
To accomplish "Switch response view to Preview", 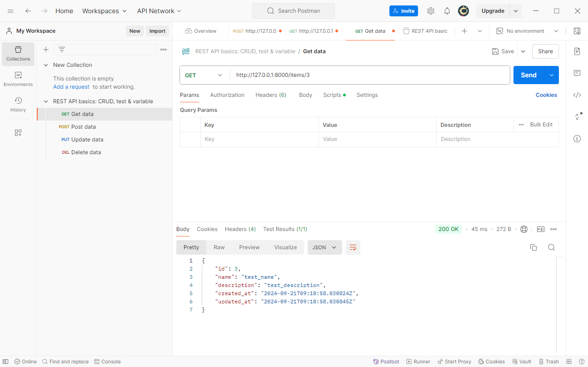I will [249, 247].
